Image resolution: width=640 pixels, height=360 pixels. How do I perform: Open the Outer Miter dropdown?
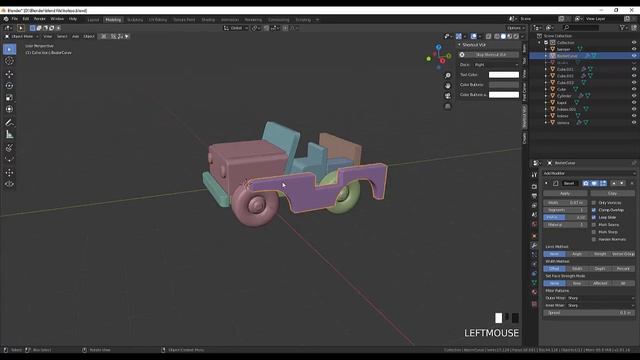point(601,298)
